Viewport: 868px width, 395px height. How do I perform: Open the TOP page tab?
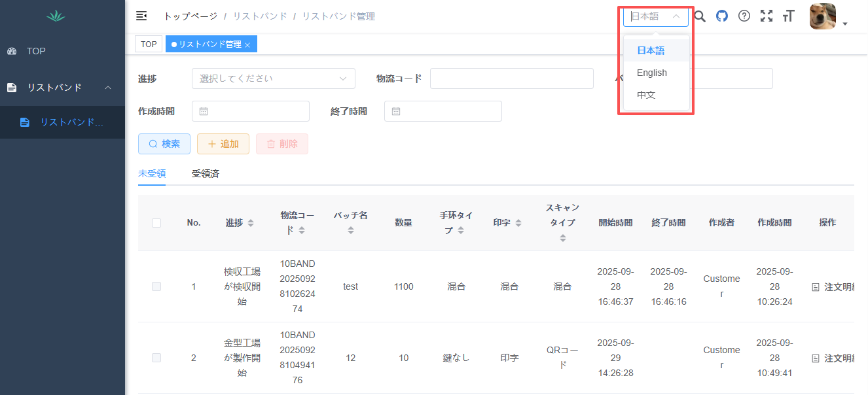coord(149,44)
